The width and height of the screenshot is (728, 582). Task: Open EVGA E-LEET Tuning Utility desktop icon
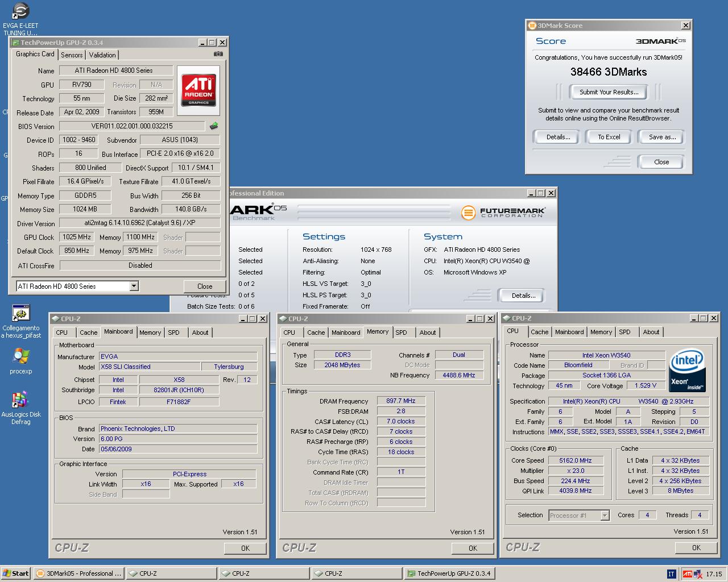[x=20, y=19]
